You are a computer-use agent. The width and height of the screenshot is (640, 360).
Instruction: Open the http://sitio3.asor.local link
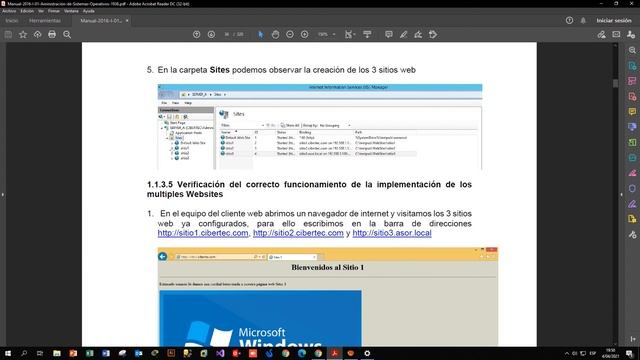(x=392, y=233)
